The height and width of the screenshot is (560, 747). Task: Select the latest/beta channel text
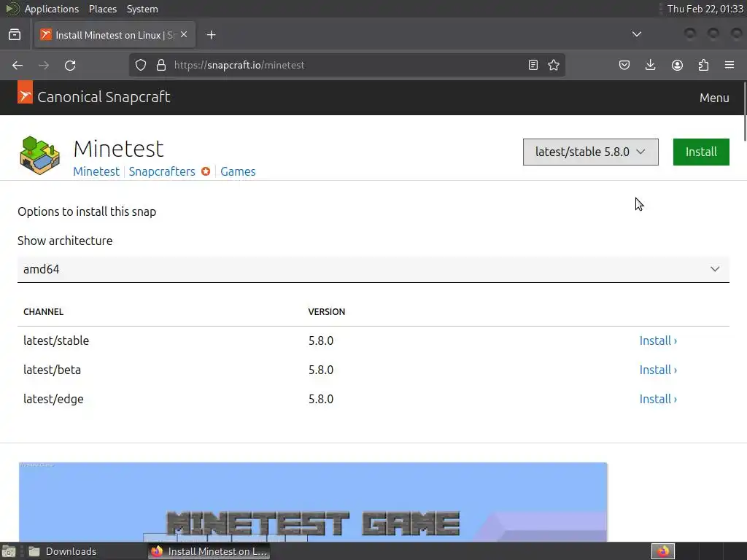pyautogui.click(x=52, y=370)
